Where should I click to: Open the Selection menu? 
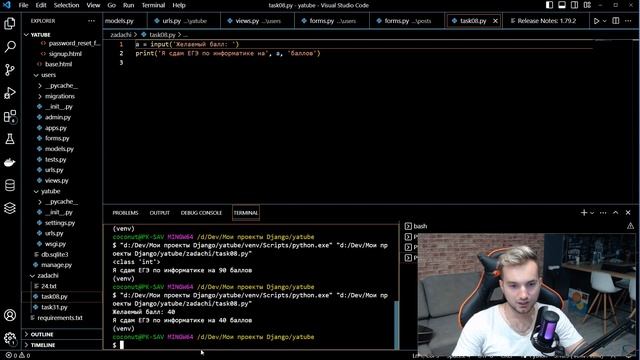66,5
